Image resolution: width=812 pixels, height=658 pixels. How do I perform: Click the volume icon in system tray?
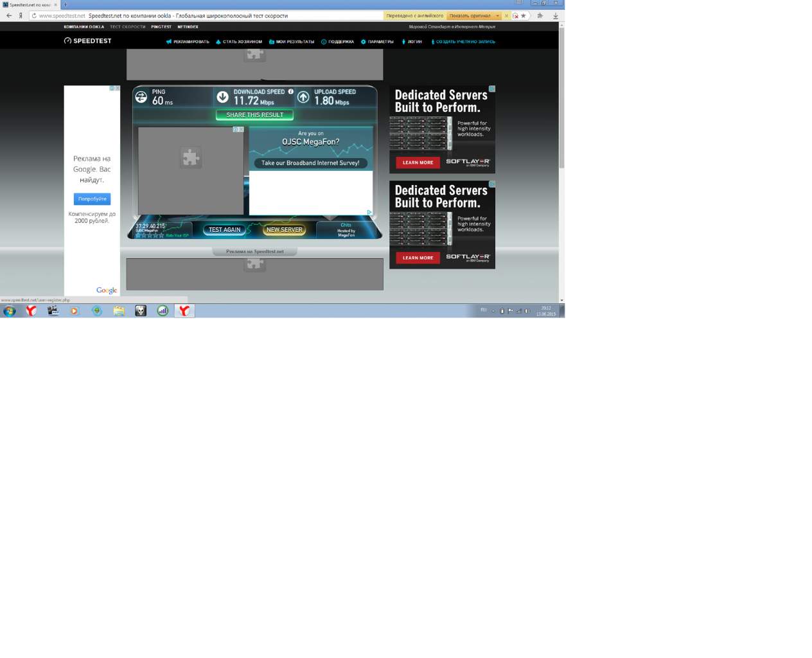(527, 311)
